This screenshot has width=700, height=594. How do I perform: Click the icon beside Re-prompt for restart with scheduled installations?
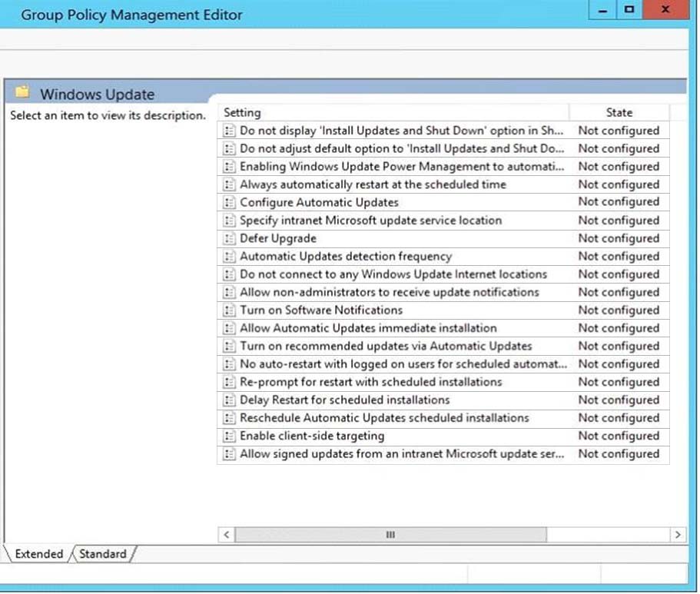pos(229,382)
